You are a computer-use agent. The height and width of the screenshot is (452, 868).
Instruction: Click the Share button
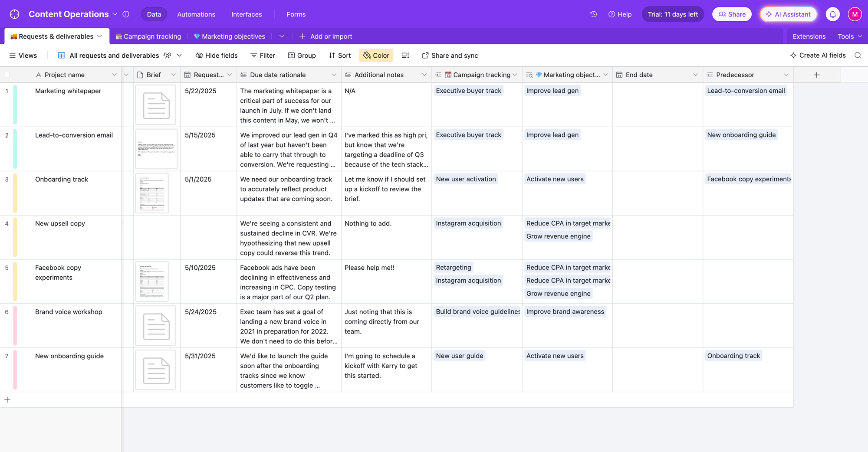click(x=732, y=14)
